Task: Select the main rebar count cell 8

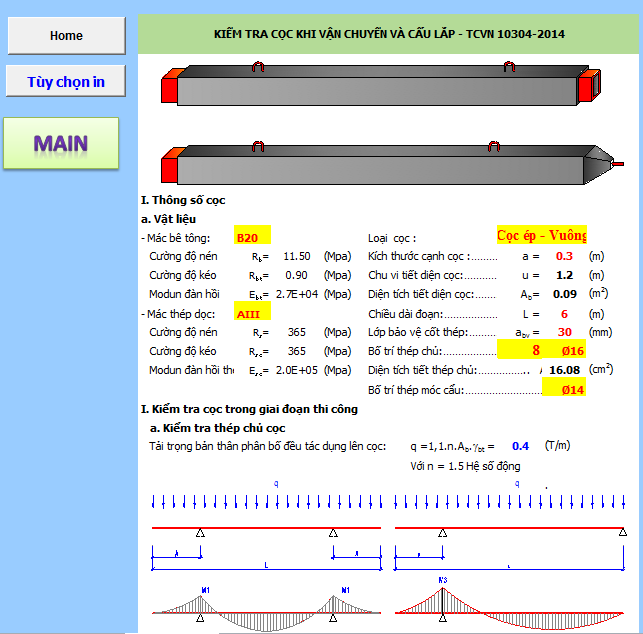Action: pos(520,350)
